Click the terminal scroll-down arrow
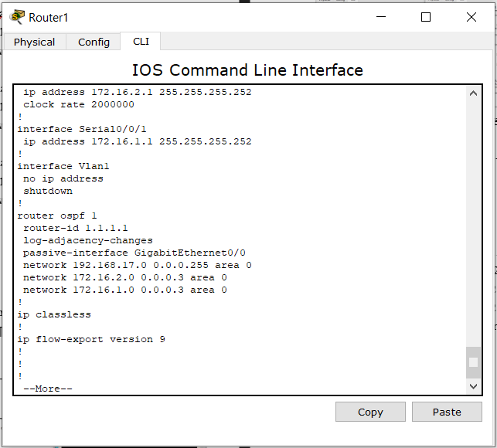497x448 pixels. pyautogui.click(x=473, y=386)
